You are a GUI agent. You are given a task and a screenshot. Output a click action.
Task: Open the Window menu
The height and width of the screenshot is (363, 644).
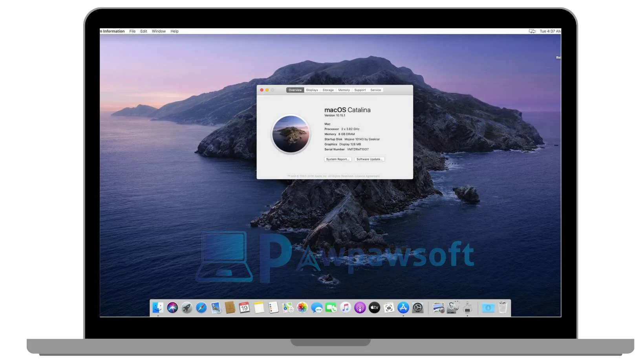pos(159,31)
